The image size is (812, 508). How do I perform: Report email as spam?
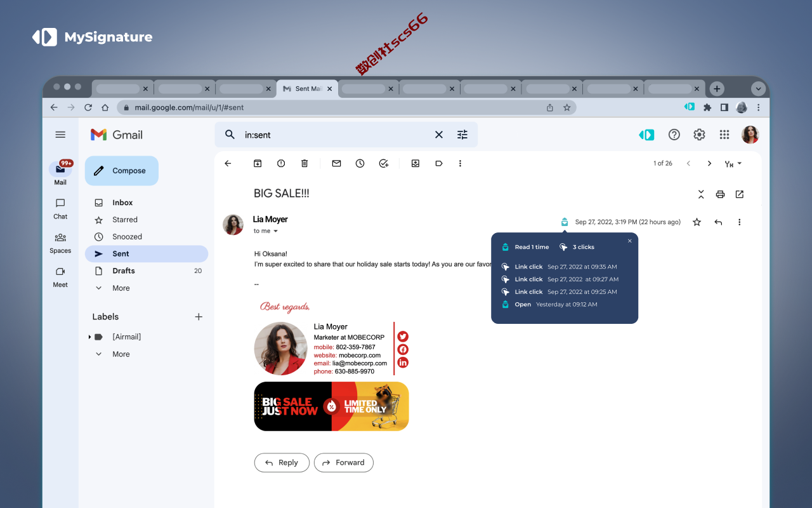coord(281,163)
